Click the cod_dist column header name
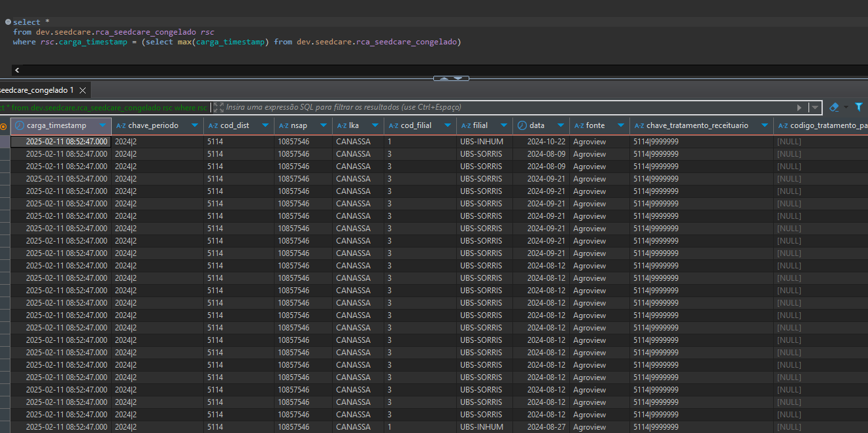The height and width of the screenshot is (433, 868). 235,125
